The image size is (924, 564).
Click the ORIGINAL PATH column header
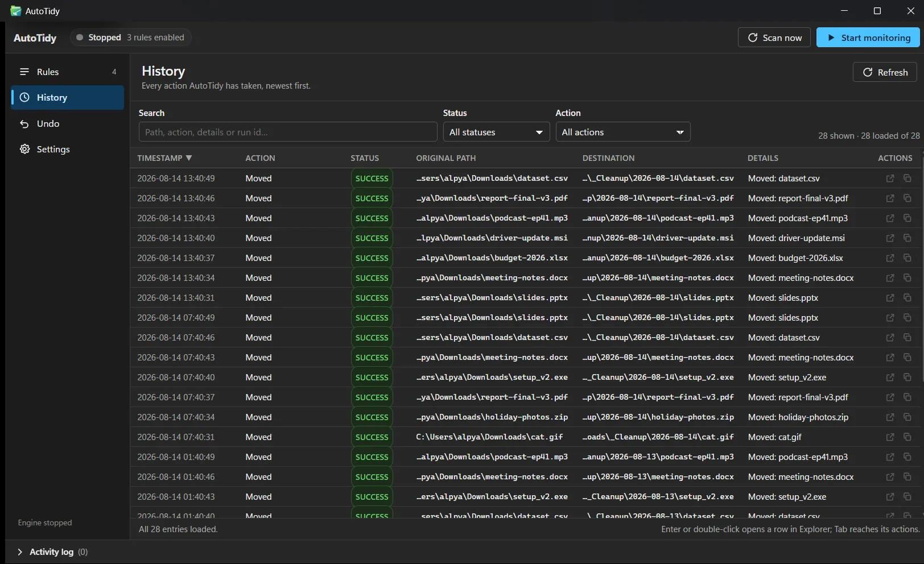[x=445, y=158]
